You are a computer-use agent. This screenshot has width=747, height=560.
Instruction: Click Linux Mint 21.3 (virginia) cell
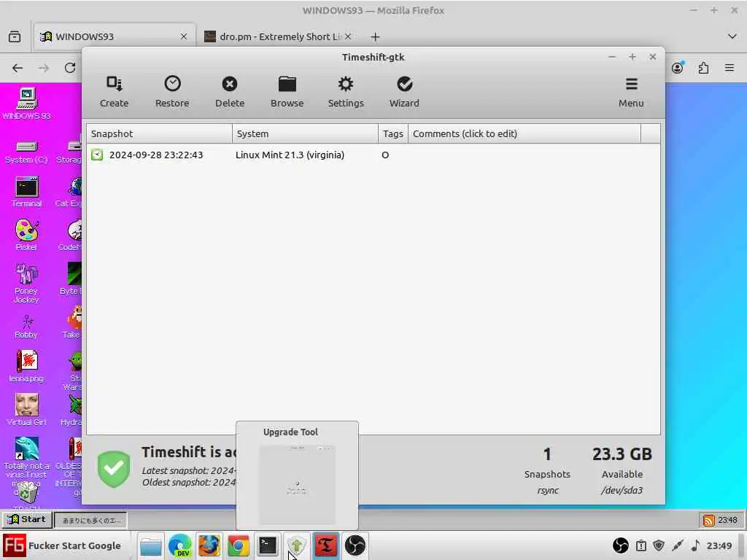click(290, 155)
